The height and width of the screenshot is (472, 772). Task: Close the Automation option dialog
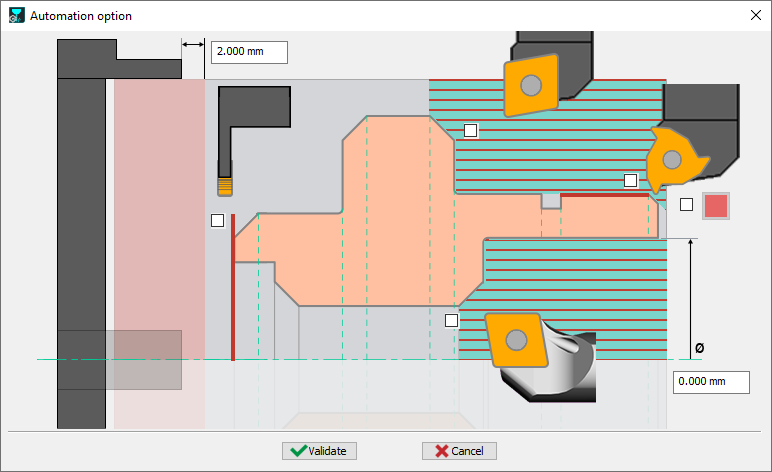(x=754, y=16)
